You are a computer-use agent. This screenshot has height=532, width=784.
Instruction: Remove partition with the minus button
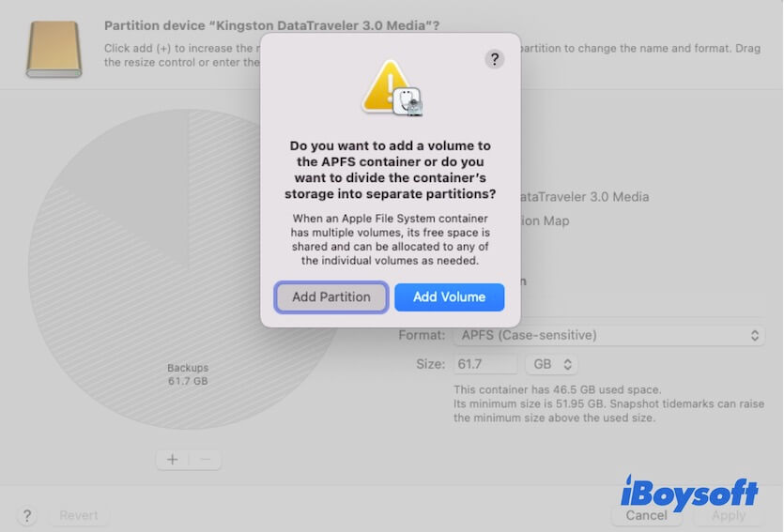point(206,459)
